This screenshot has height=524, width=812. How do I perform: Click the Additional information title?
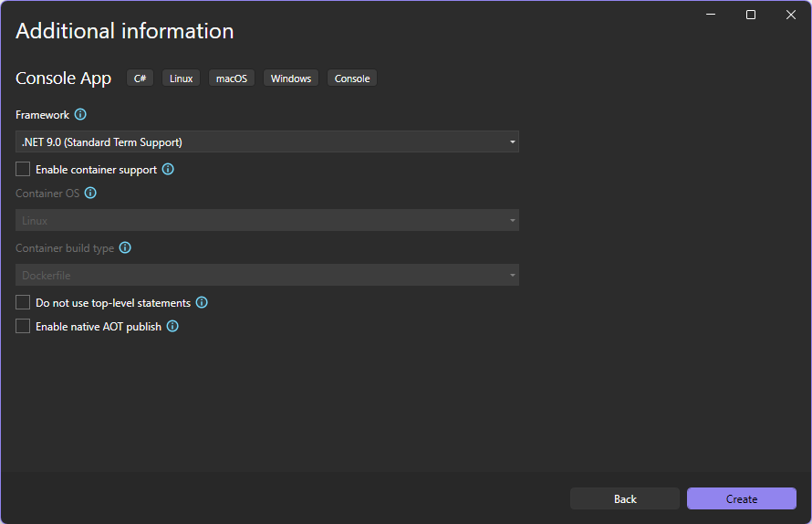tap(125, 31)
